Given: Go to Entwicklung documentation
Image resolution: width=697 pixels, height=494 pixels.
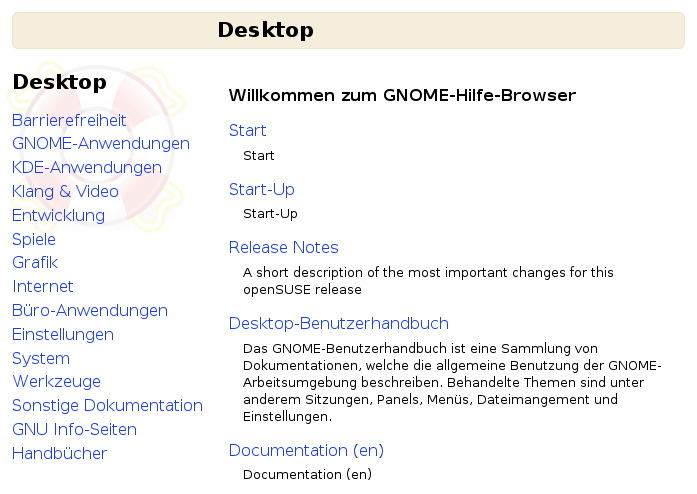Looking at the screenshot, I should pyautogui.click(x=59, y=216).
